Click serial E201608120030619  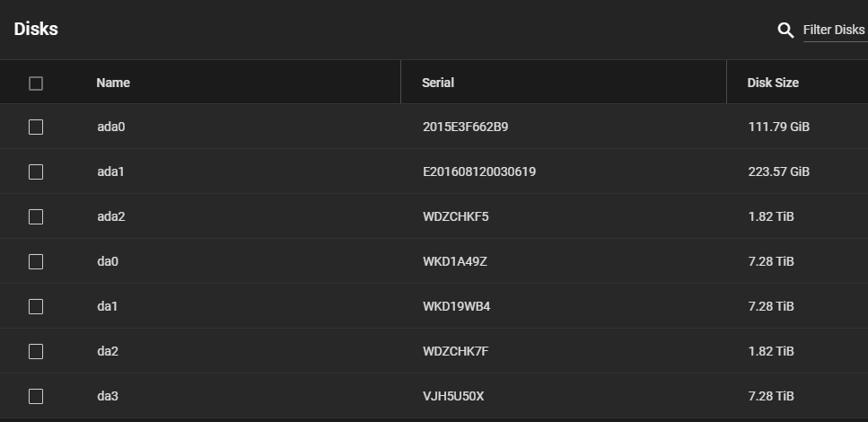pyautogui.click(x=479, y=171)
